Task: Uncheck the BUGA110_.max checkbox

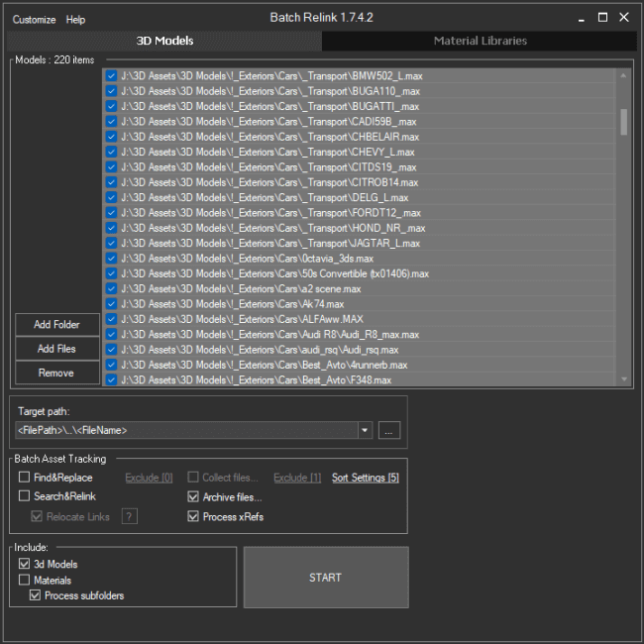Action: coord(111,91)
